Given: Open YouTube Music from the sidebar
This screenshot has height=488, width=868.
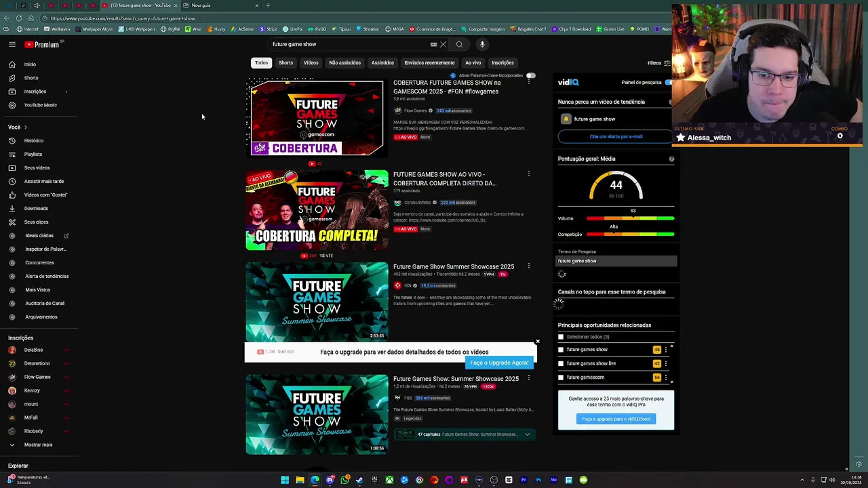Looking at the screenshot, I should [x=41, y=105].
